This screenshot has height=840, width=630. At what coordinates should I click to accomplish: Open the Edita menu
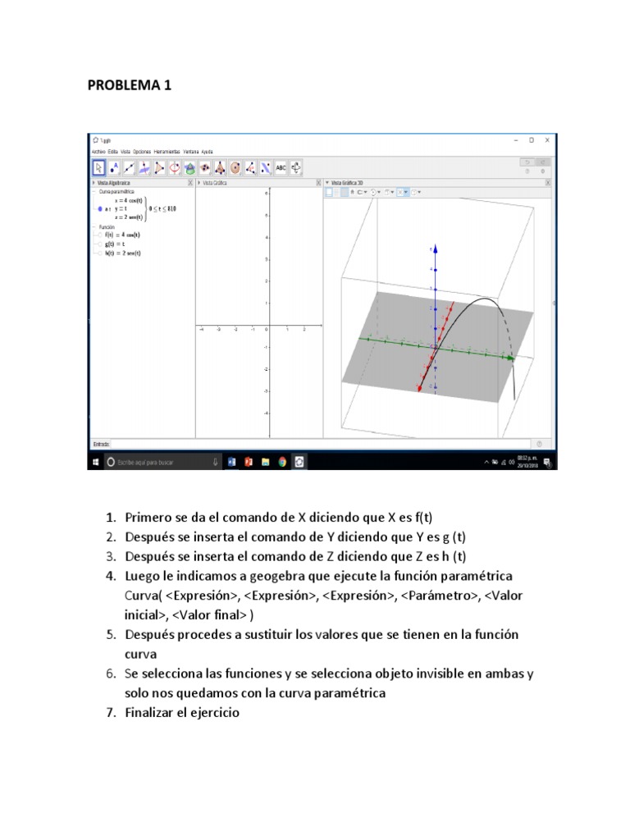[112, 152]
